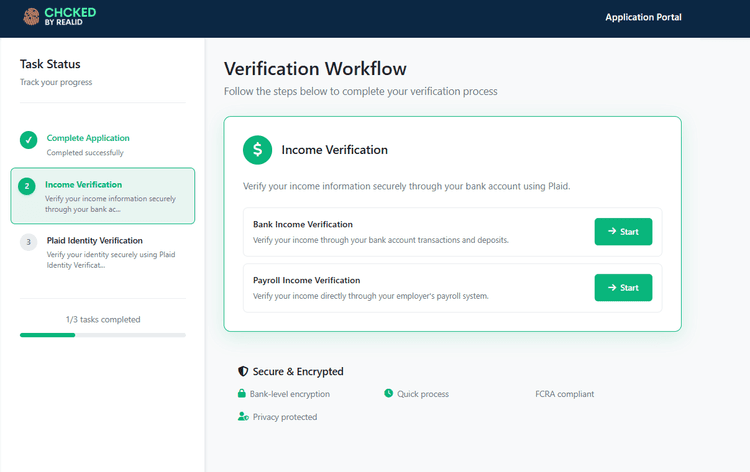
Task: Click the clock icon for Quick process
Action: click(x=388, y=393)
